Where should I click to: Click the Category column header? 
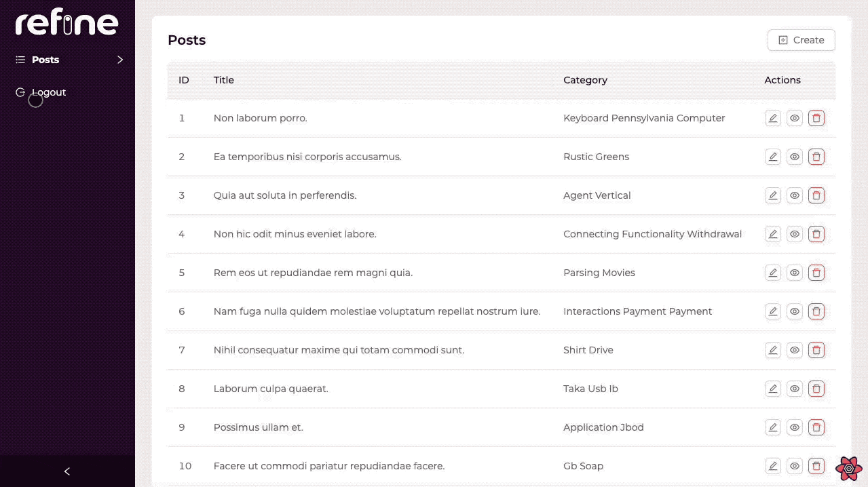click(x=585, y=80)
